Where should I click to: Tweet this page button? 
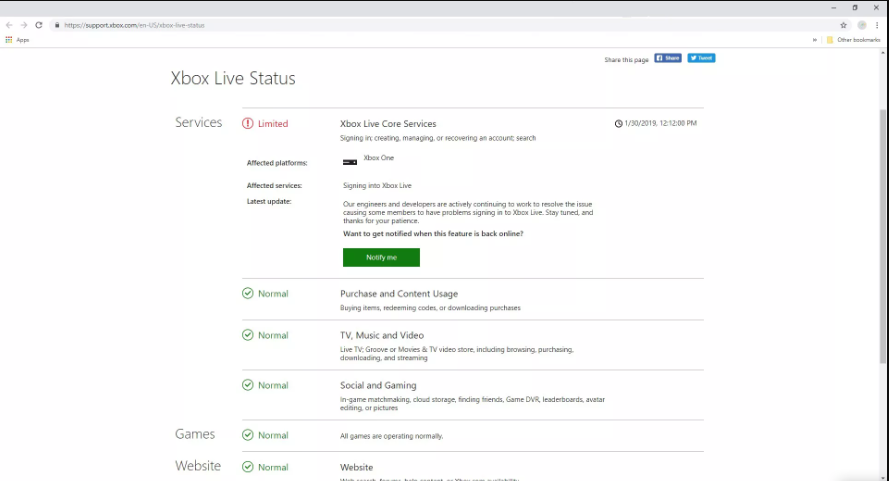701,58
